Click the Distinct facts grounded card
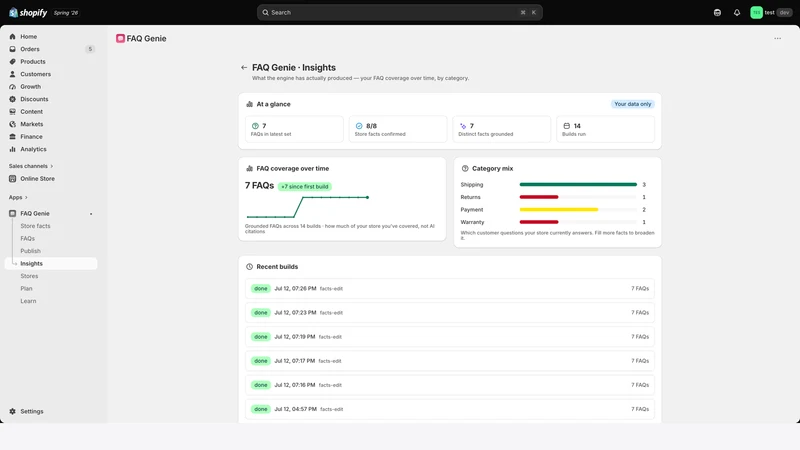Image resolution: width=800 pixels, height=450 pixels. point(502,129)
